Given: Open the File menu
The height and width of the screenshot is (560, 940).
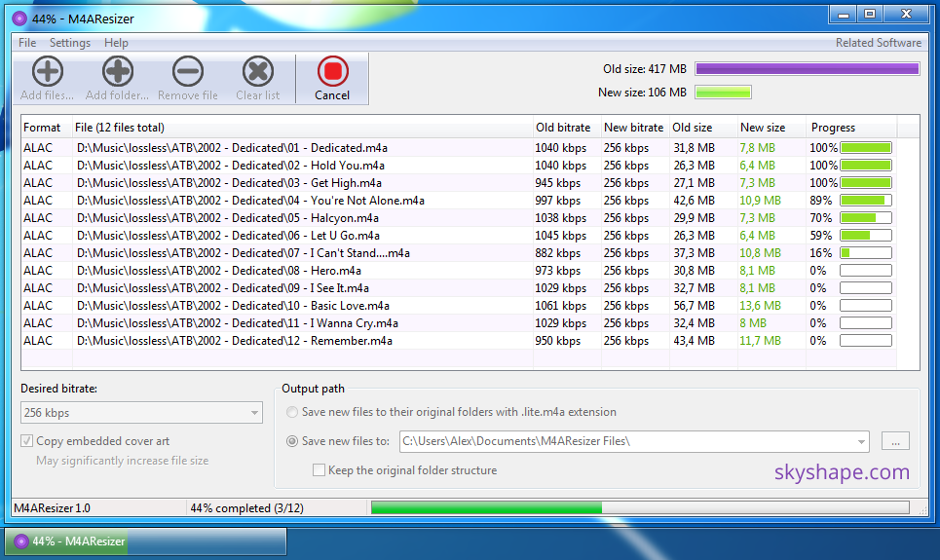Looking at the screenshot, I should (x=27, y=43).
